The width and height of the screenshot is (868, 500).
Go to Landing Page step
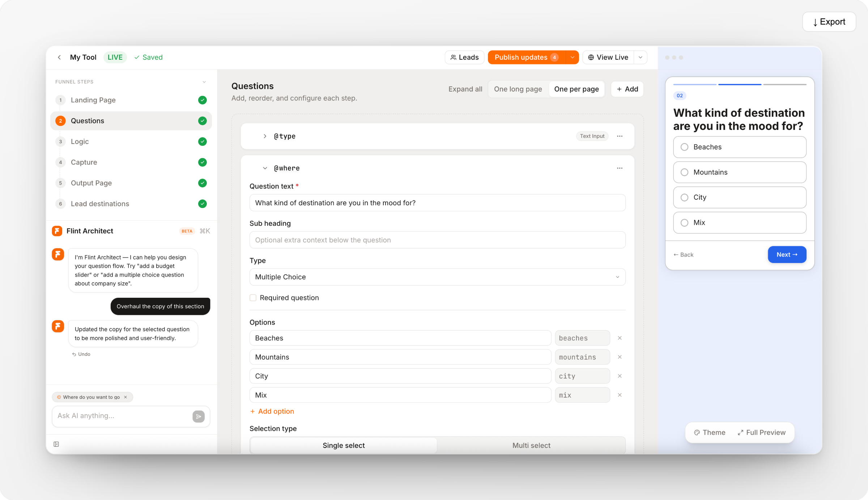coord(131,100)
